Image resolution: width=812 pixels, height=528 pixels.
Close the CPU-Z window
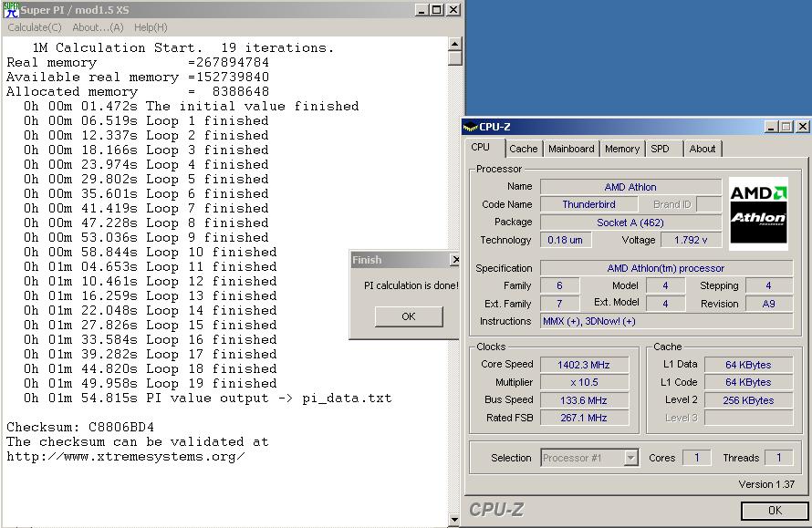coord(802,127)
